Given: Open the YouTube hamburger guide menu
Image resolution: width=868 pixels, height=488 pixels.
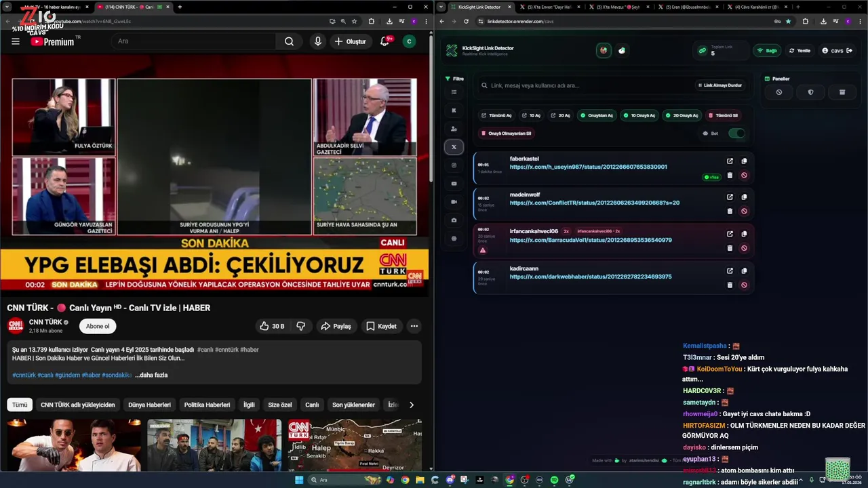Looking at the screenshot, I should click(16, 41).
